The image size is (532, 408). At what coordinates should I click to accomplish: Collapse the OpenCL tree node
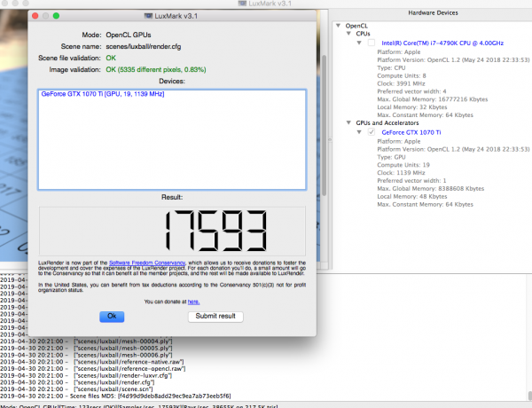(x=338, y=26)
